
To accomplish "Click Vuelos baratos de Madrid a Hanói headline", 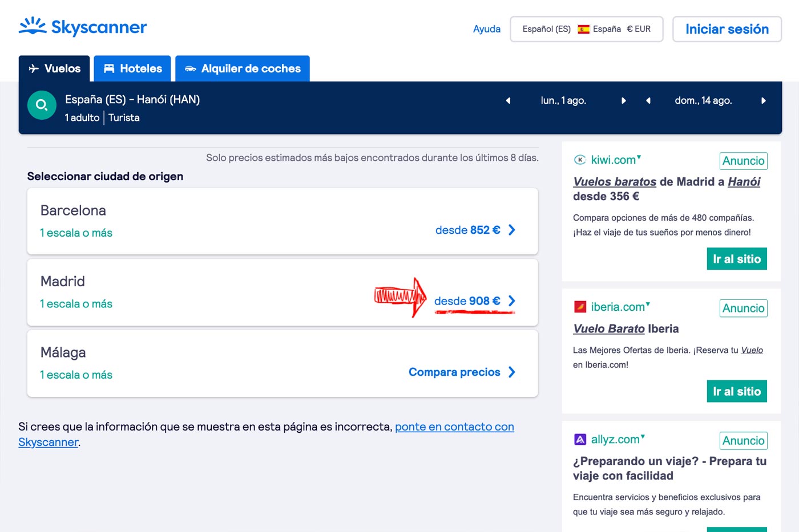I will [x=667, y=189].
